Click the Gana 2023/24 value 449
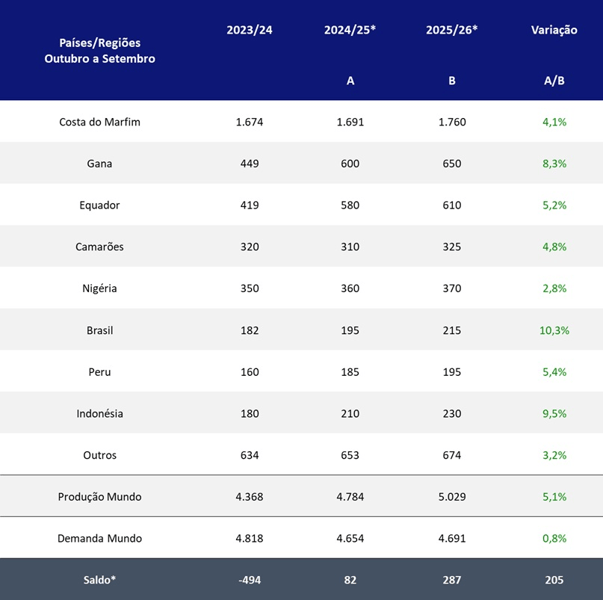This screenshot has width=603, height=600. point(250,163)
